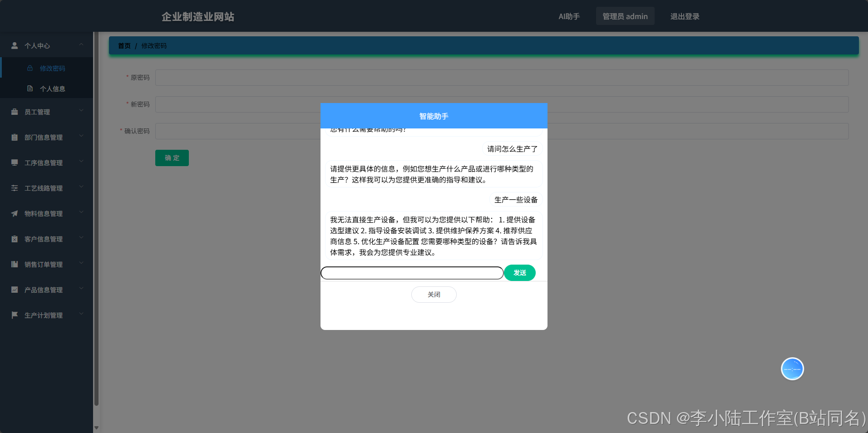Select the 销售订单管理 chart icon
Screen dimensions: 868x433
pyautogui.click(x=14, y=264)
